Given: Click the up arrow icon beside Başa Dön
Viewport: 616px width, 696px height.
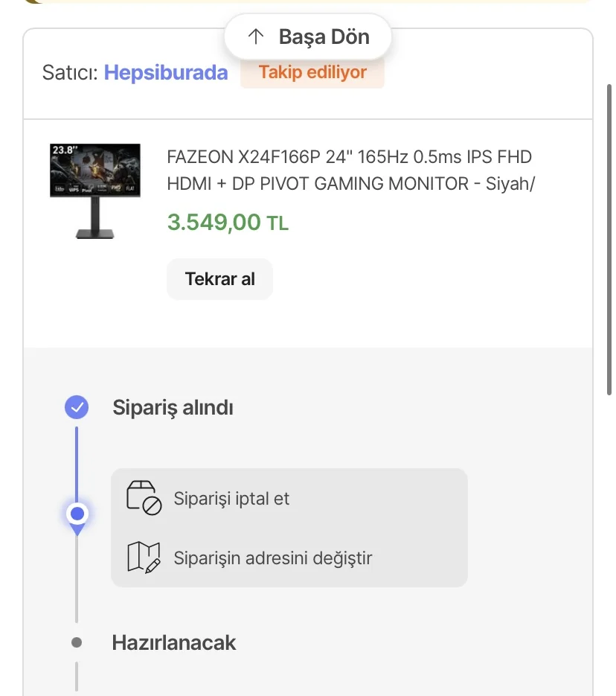Looking at the screenshot, I should pyautogui.click(x=256, y=36).
